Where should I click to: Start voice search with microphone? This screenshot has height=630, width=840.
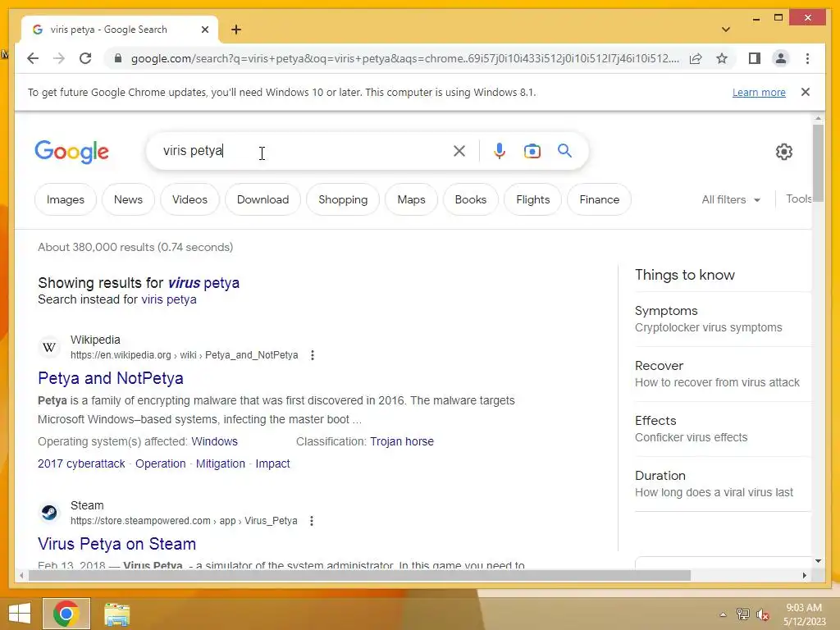coord(500,151)
